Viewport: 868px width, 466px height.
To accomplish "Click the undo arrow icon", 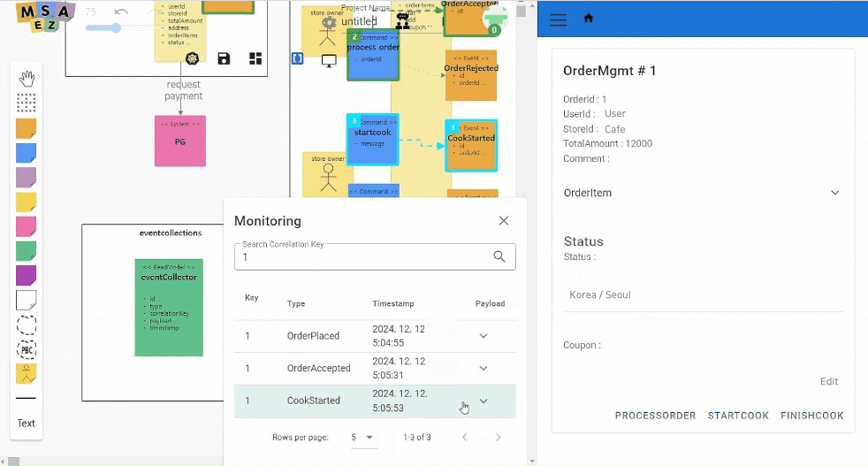I will (122, 12).
